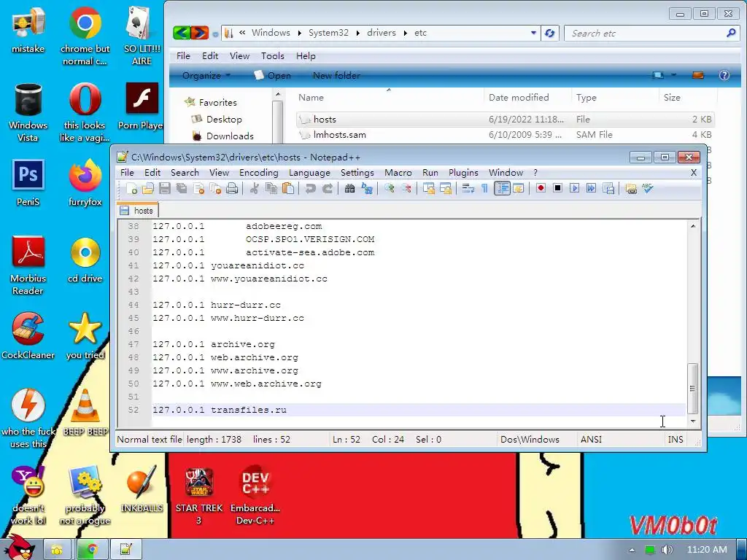Click the spell-check ABC toolbar icon
The width and height of the screenshot is (747, 560).
tap(648, 189)
